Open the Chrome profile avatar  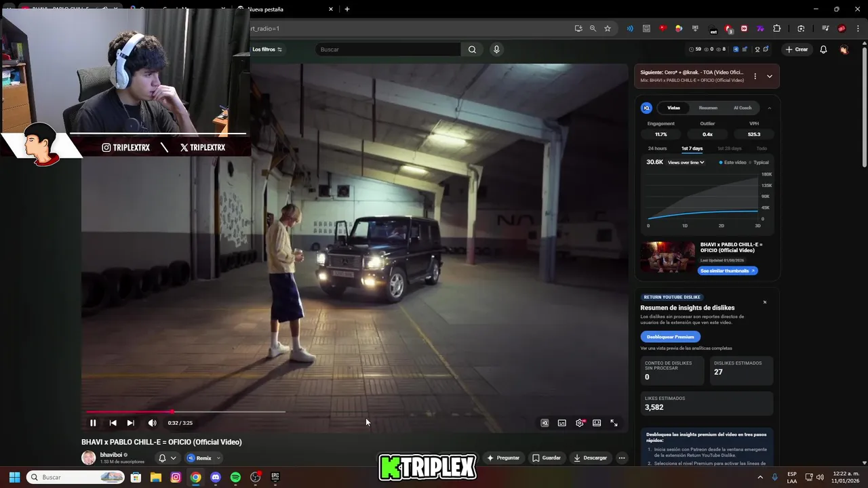coord(842,28)
